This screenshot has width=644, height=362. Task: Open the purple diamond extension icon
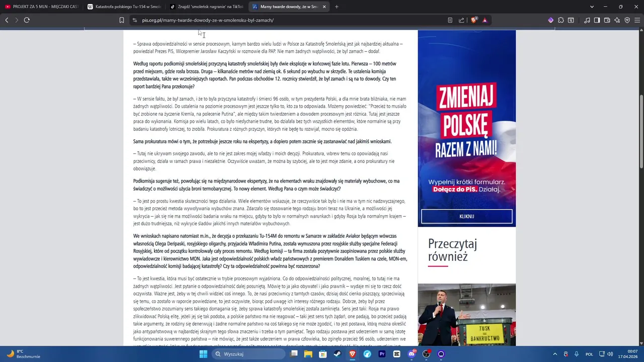click(x=550, y=20)
